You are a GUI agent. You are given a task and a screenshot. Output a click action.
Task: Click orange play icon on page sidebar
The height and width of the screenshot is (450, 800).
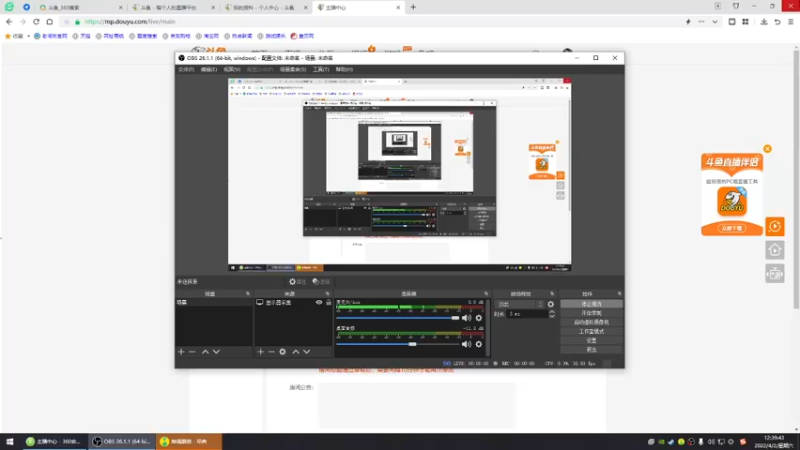[x=775, y=226]
